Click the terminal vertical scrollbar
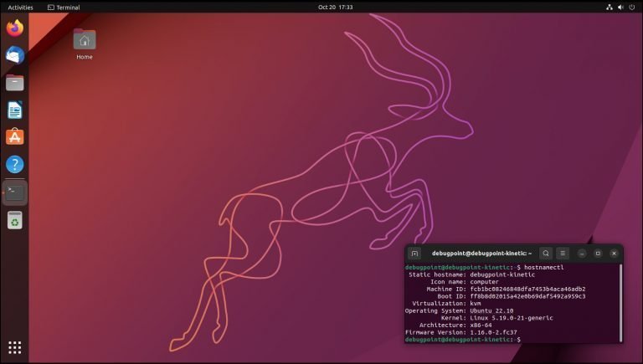This screenshot has height=364, width=643. (621, 303)
